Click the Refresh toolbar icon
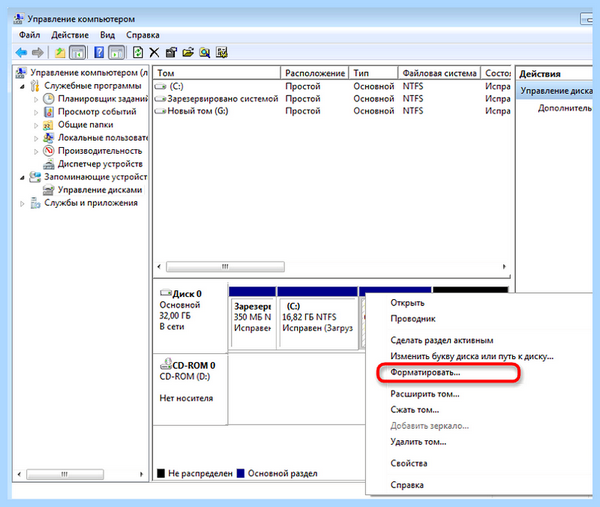This screenshot has height=507, width=600. pos(138,52)
